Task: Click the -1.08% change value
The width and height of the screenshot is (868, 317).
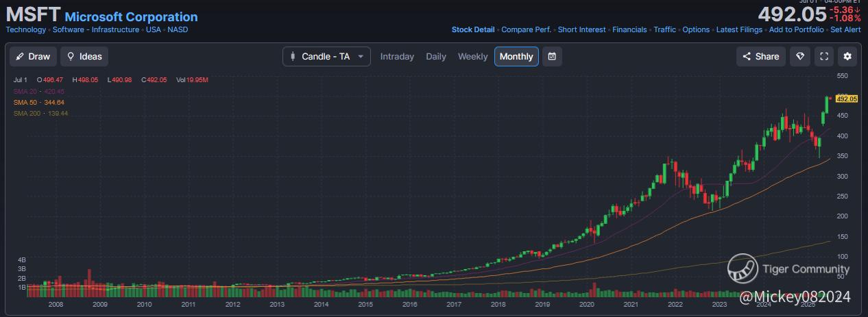Action: [x=845, y=18]
